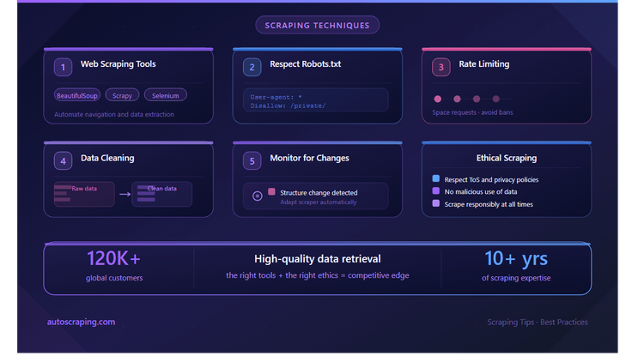Click the Clean data box

[x=161, y=194]
